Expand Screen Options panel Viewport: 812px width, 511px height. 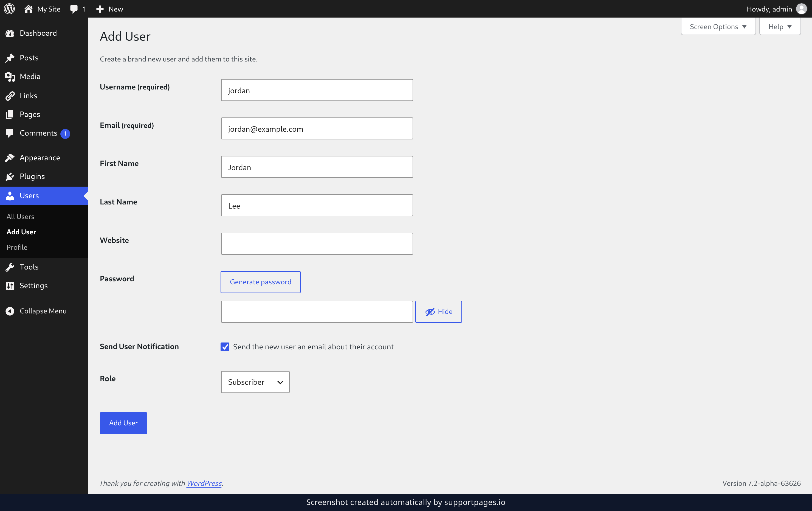pyautogui.click(x=718, y=26)
